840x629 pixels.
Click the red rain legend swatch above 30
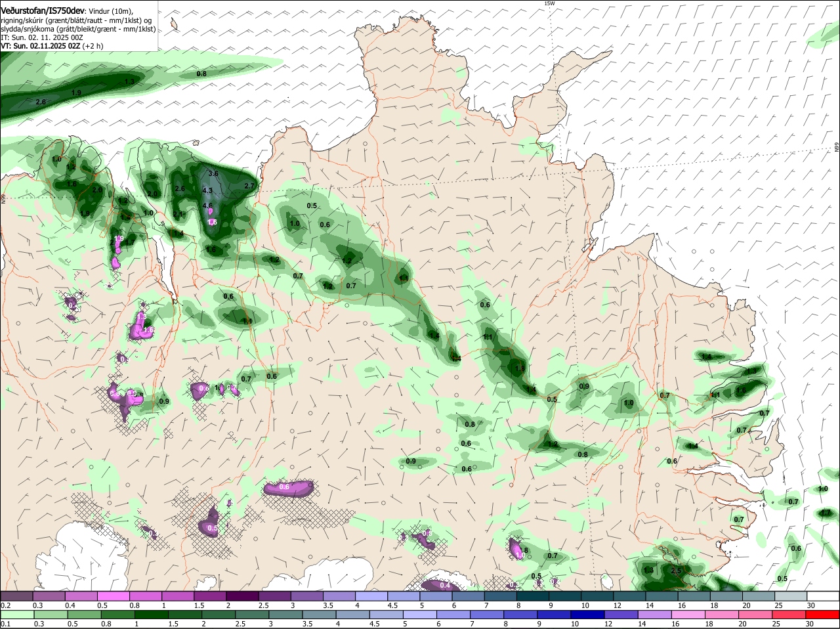tap(824, 615)
